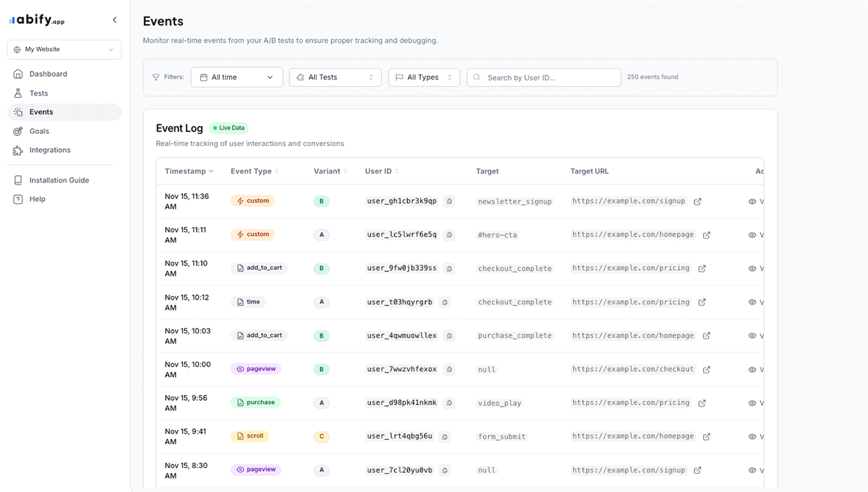This screenshot has height=492, width=868.
Task: Expand the All Tests filter dropdown
Action: coord(335,77)
